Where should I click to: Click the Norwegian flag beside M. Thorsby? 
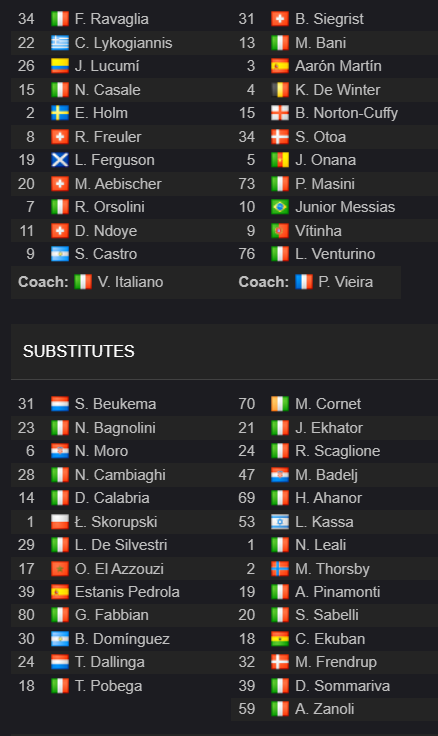pos(280,568)
